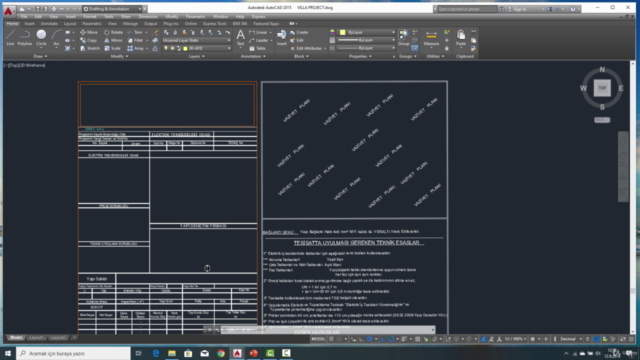Open the AutoCAD application menu logo
Image resolution: width=640 pixels, height=360 pixels.
[8, 11]
